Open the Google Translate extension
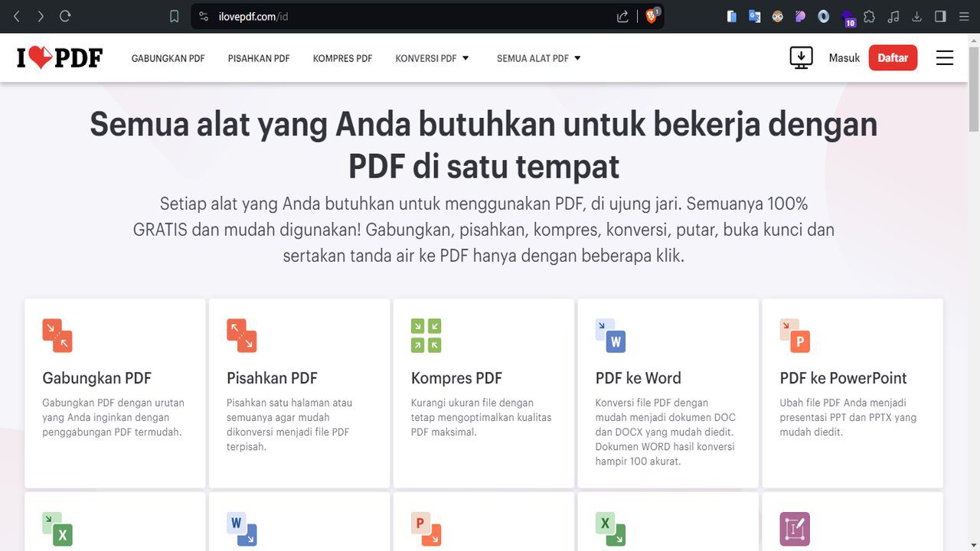 (755, 16)
